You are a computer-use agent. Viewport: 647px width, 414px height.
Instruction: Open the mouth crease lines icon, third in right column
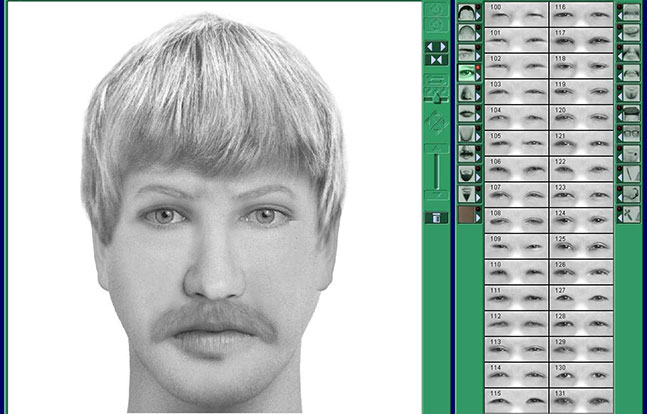pyautogui.click(x=631, y=52)
